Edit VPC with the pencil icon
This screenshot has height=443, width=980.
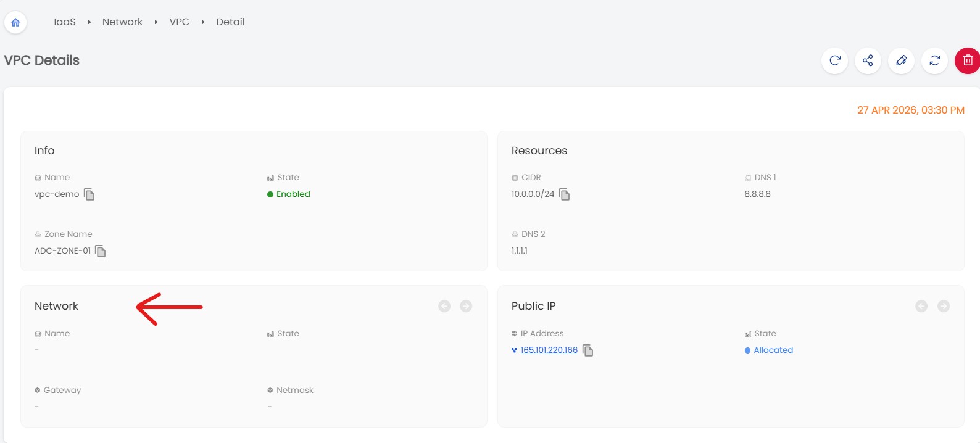pyautogui.click(x=902, y=60)
